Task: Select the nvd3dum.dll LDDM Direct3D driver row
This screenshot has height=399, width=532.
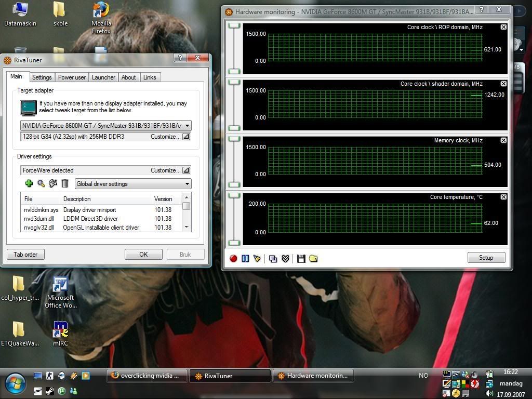Action: pos(101,219)
